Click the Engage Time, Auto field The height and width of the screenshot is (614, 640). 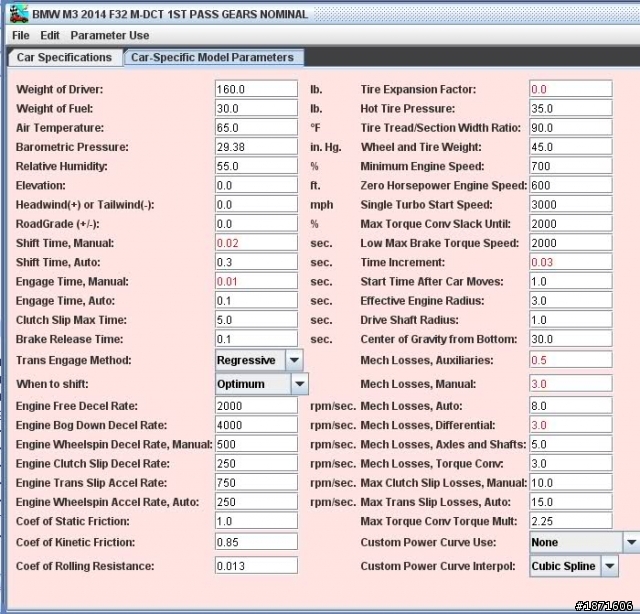pos(256,300)
